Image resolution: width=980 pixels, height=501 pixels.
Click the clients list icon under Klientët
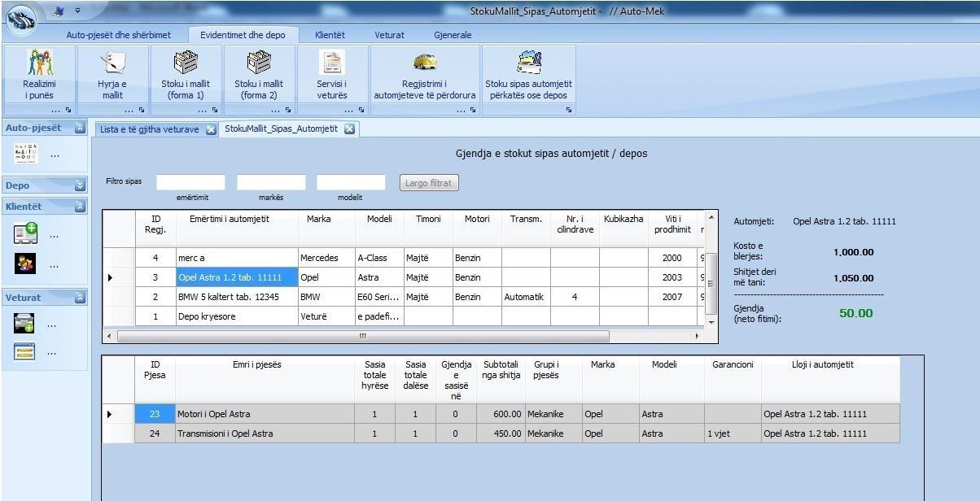(x=25, y=264)
